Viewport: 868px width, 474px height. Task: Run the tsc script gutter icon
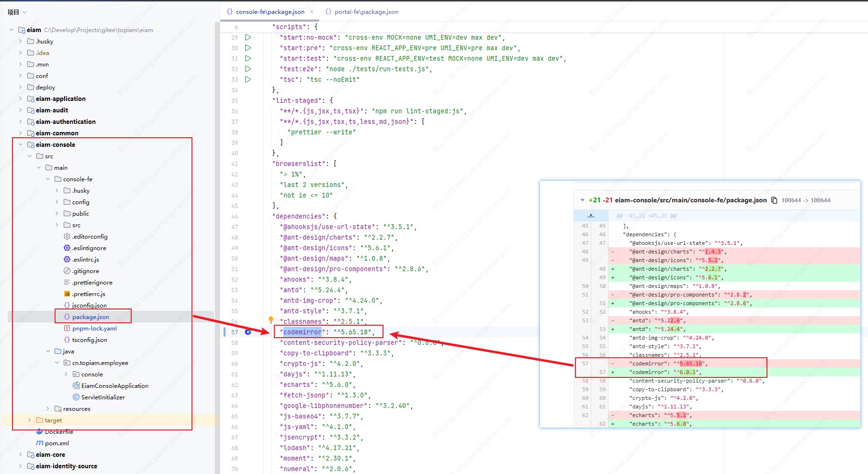[248, 79]
